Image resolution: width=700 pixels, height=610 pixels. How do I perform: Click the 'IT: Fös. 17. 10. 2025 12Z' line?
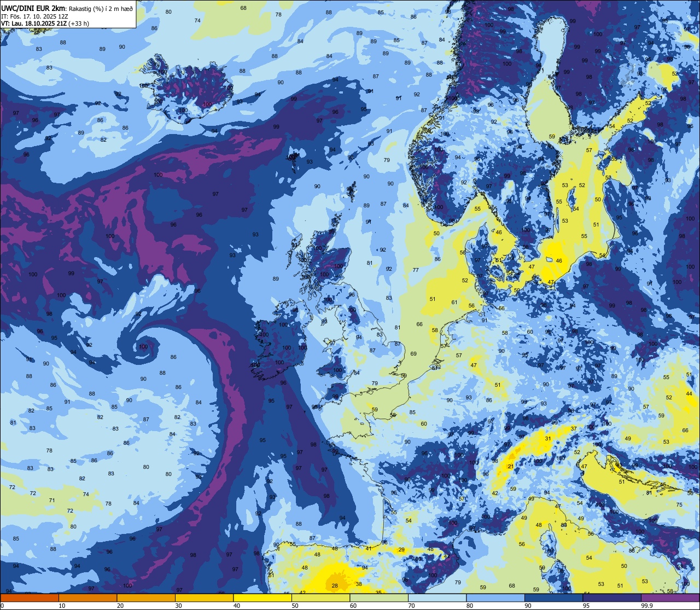[34, 16]
